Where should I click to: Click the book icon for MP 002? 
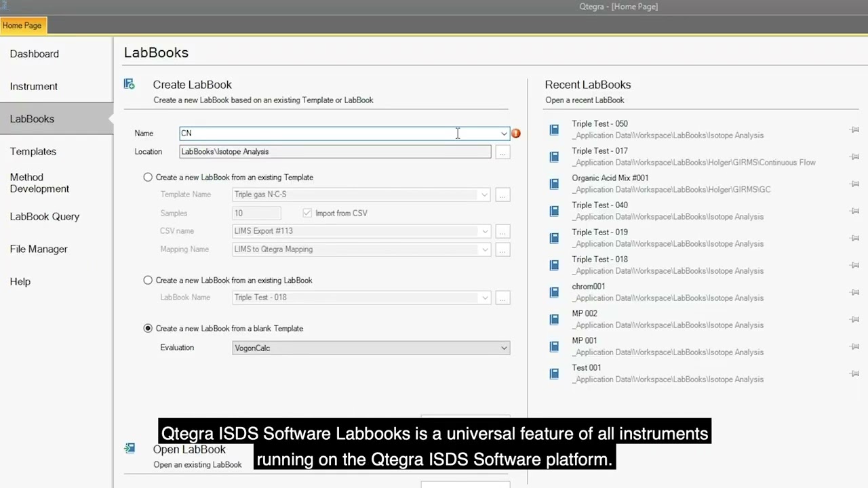coord(554,319)
